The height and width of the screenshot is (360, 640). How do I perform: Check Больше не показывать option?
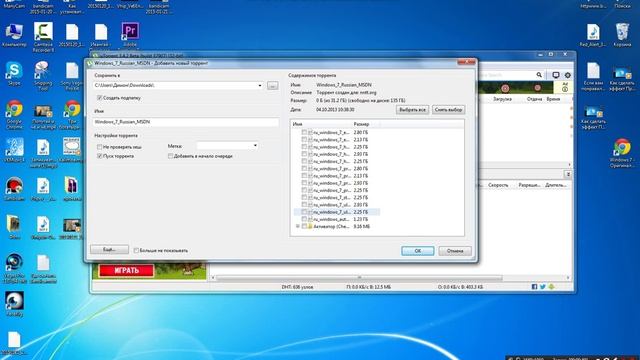pyautogui.click(x=136, y=251)
